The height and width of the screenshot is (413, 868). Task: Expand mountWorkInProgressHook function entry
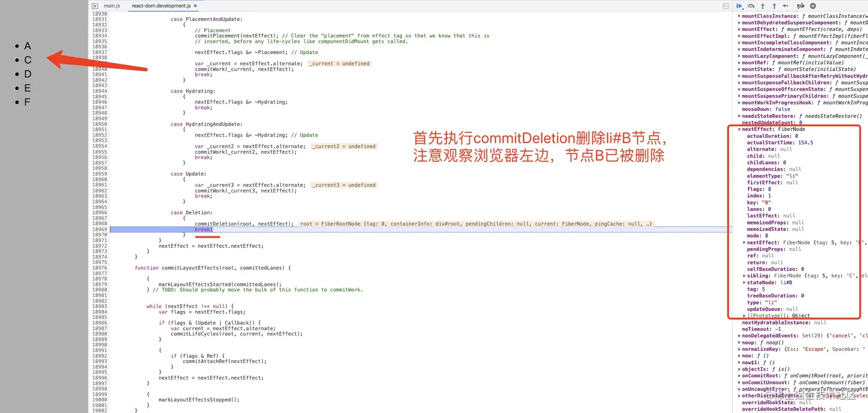(x=739, y=103)
